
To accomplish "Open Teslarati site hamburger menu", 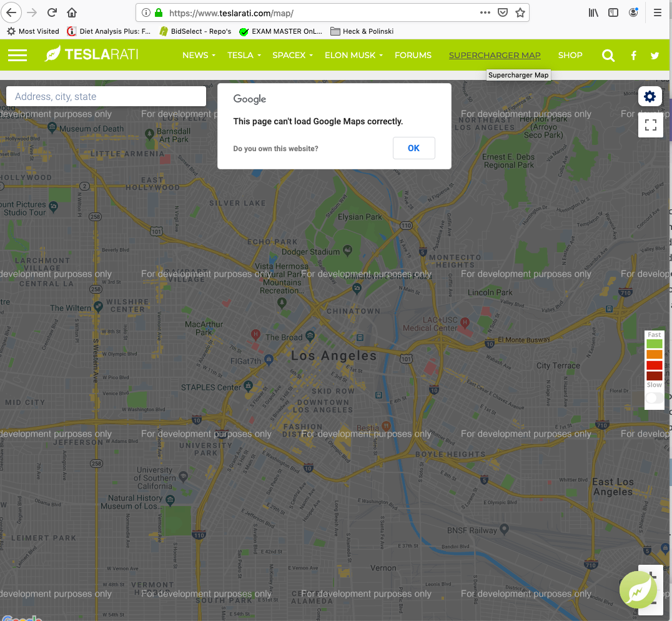I will 17,55.
